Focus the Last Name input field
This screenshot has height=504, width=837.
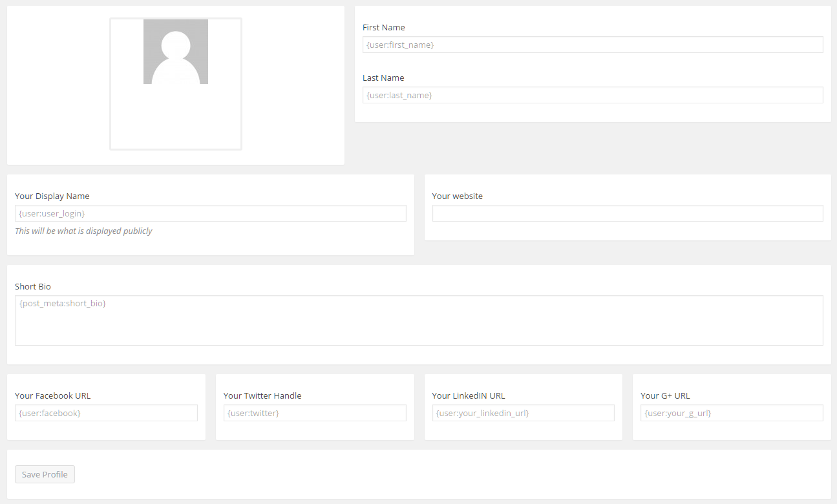pyautogui.click(x=593, y=95)
